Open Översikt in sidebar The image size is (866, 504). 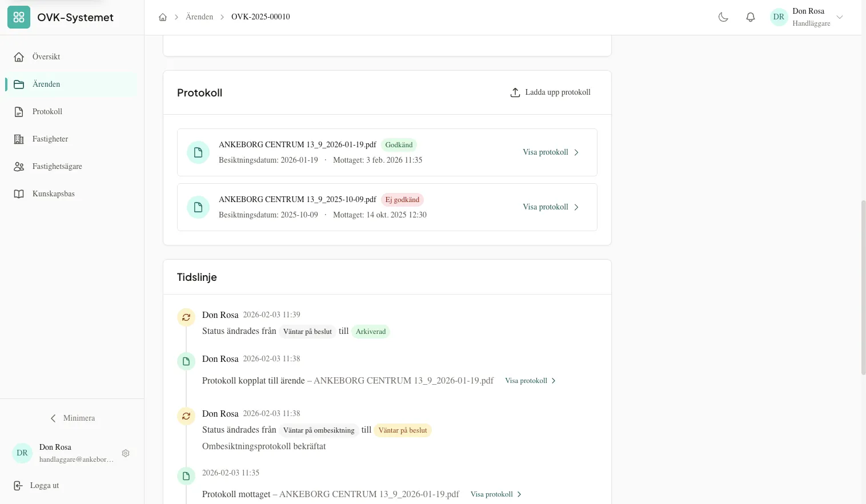[x=46, y=57]
